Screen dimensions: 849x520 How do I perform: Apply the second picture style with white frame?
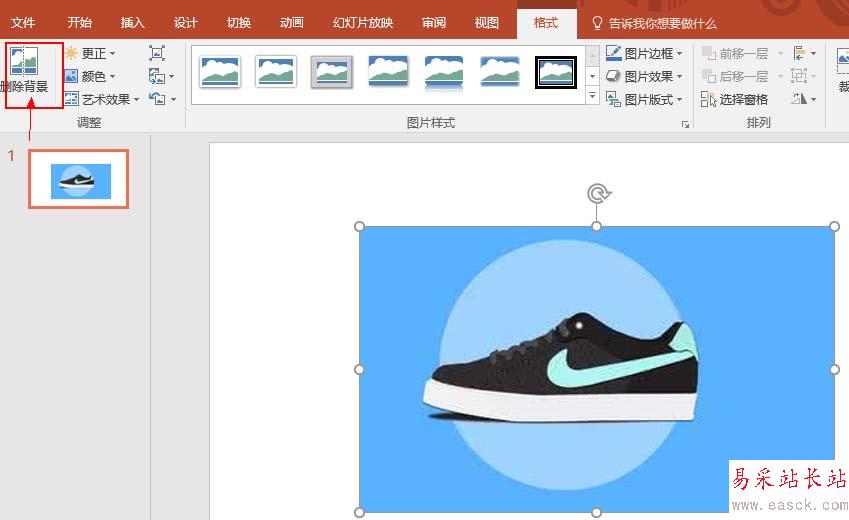(276, 72)
